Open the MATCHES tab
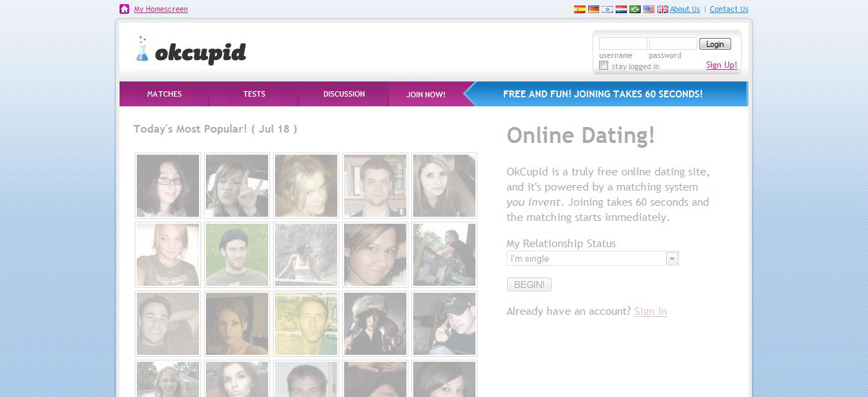This screenshot has height=397, width=868. 164,94
